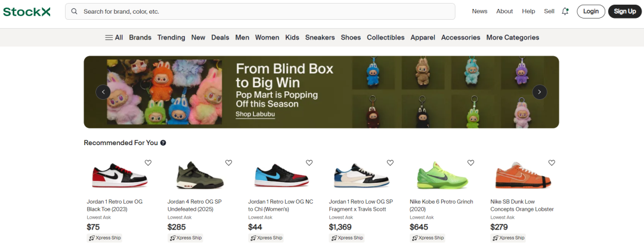Expand More Categories
The image size is (644, 249).
click(x=513, y=38)
